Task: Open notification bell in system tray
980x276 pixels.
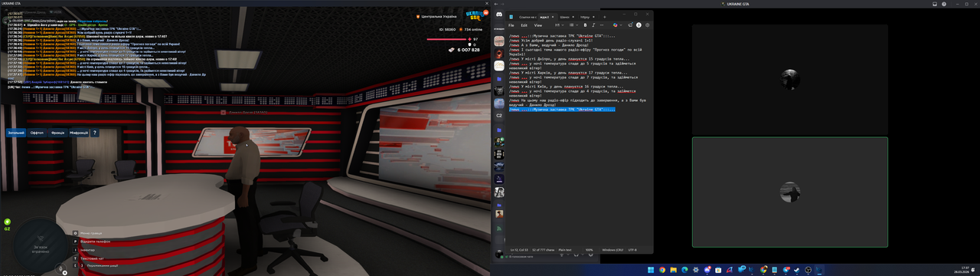Action: pyautogui.click(x=973, y=270)
